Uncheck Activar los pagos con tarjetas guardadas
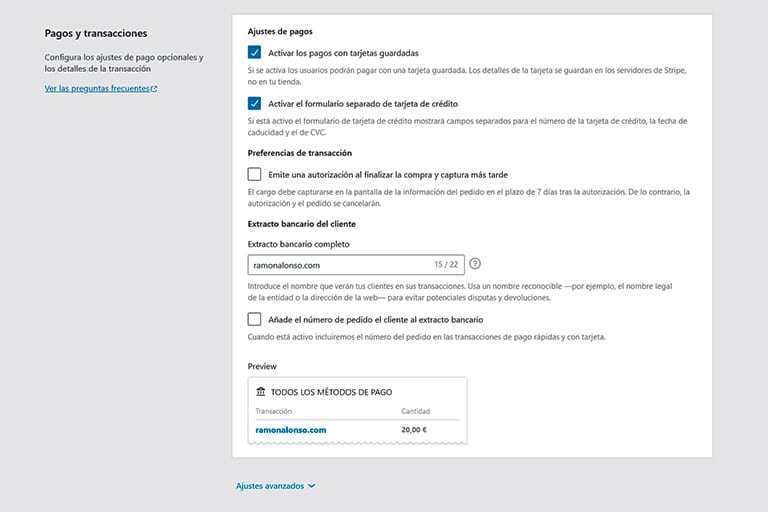Screen dimensions: 768x512 point(254,52)
